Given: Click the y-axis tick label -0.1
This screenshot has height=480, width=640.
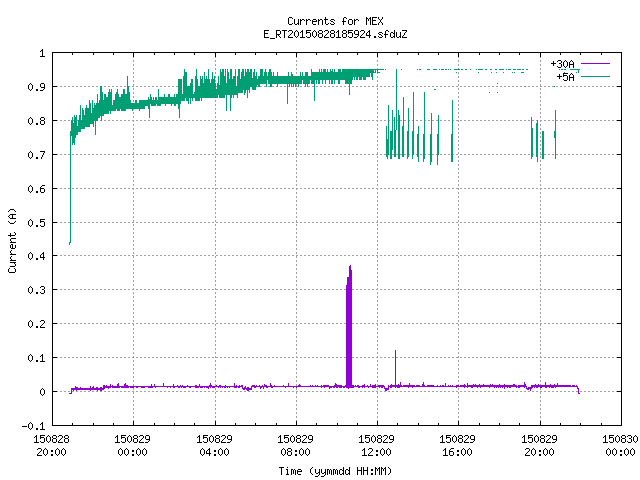Looking at the screenshot, I should 33,426.
